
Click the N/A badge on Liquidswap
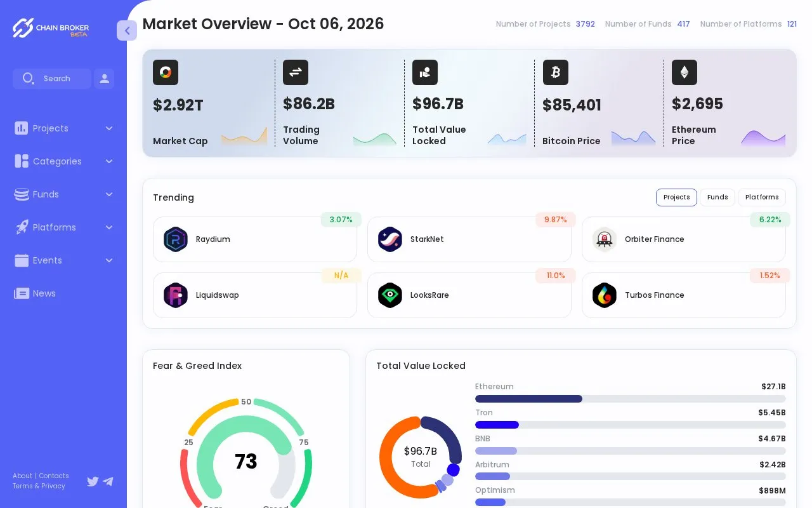(x=341, y=276)
